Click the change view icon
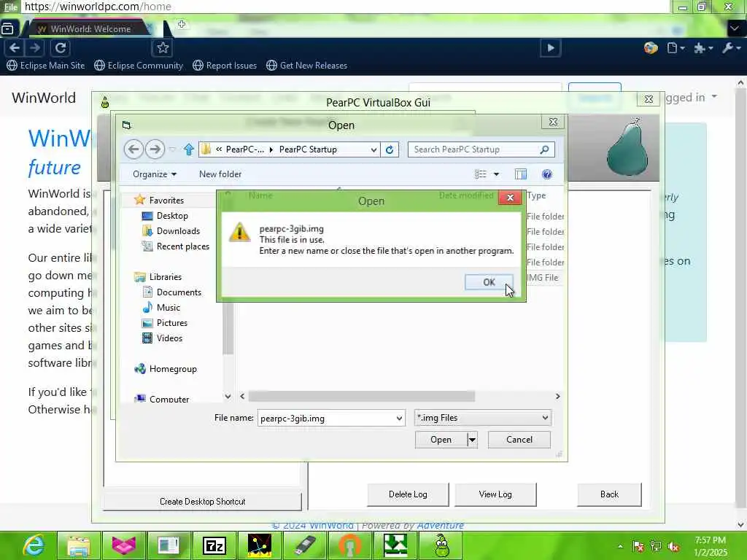Image resolution: width=747 pixels, height=560 pixels. coord(480,174)
